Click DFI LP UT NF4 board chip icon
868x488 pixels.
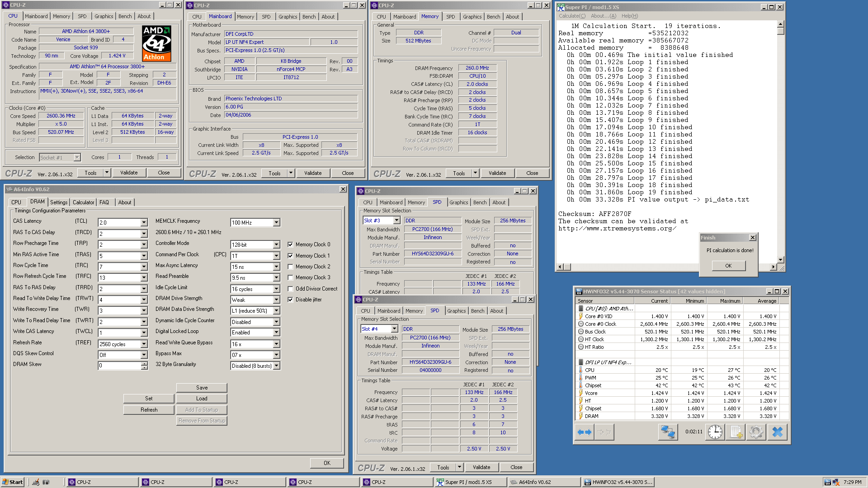pyautogui.click(x=581, y=362)
